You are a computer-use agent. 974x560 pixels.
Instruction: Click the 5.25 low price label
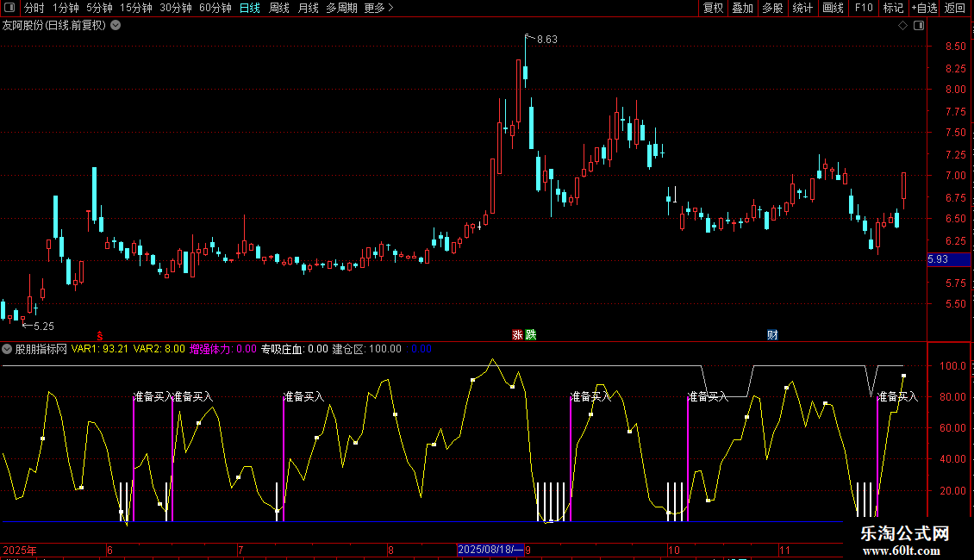(43, 326)
